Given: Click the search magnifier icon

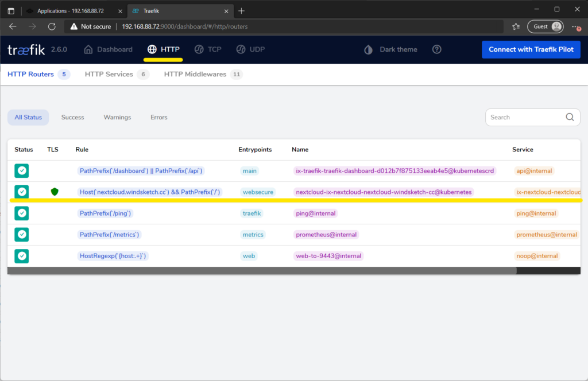Looking at the screenshot, I should tap(570, 117).
